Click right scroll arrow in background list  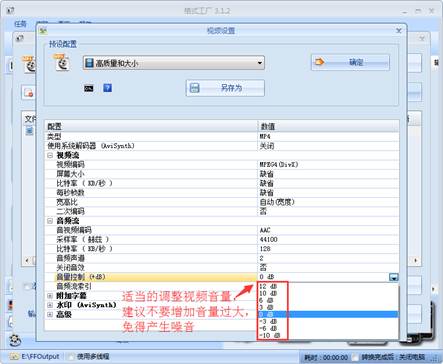coord(416,260)
